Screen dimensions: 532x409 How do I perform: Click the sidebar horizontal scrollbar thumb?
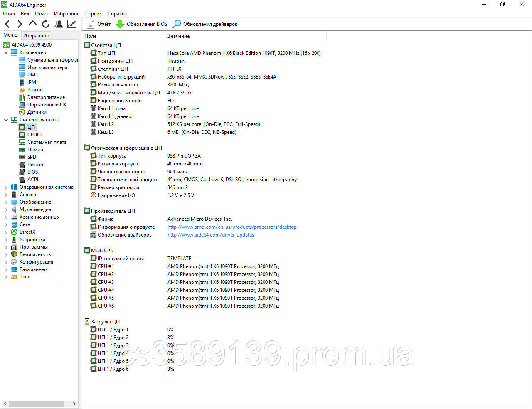[37, 404]
